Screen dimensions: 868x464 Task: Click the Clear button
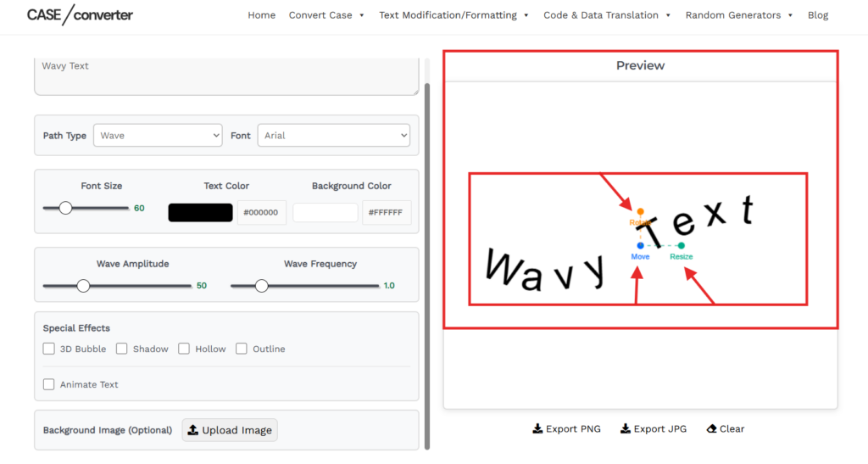pos(726,428)
